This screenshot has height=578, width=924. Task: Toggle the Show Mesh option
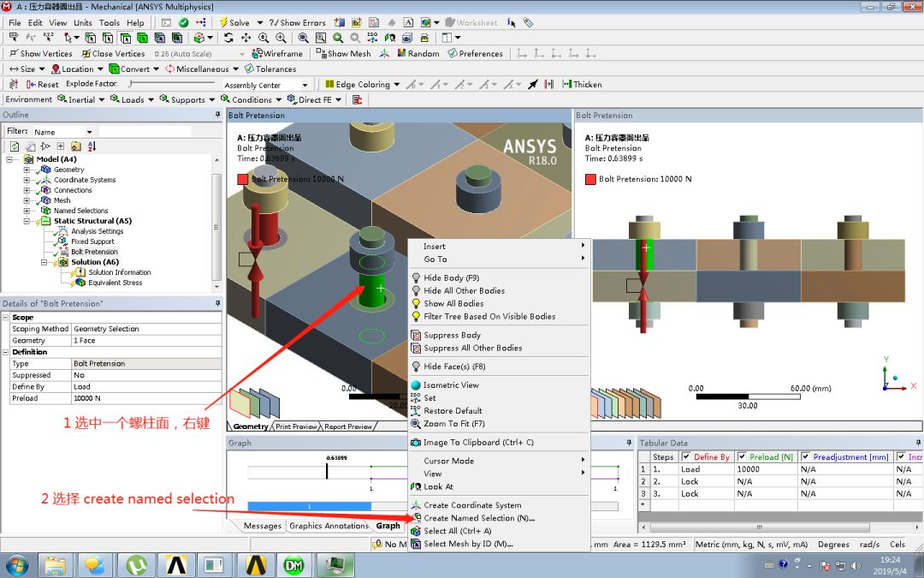(344, 53)
